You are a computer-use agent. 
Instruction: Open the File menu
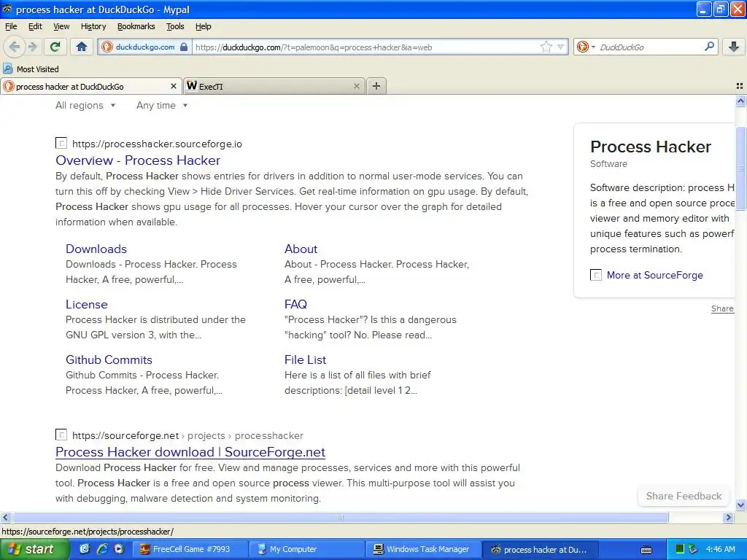pos(11,26)
